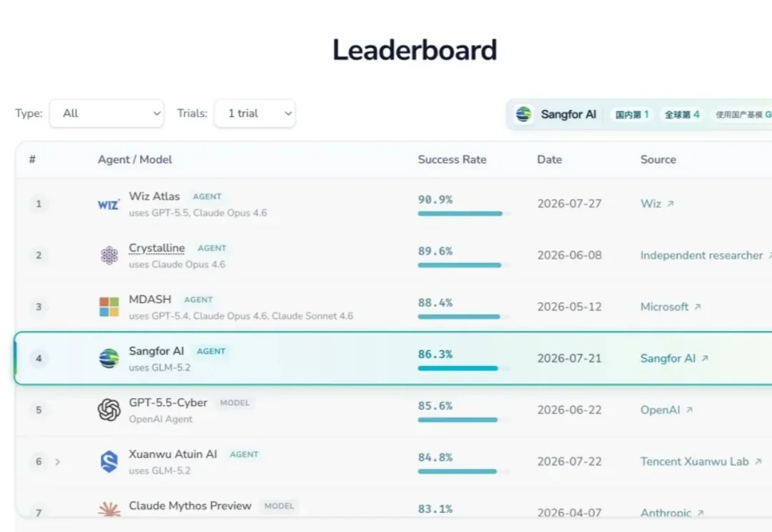Open the Wiz source link
772x532 pixels.
657,204
